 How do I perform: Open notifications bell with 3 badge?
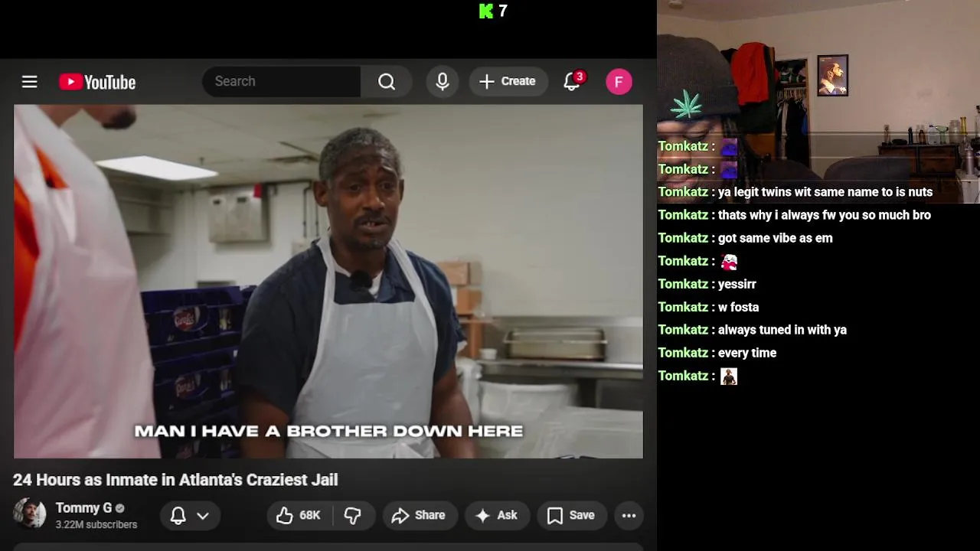click(572, 81)
